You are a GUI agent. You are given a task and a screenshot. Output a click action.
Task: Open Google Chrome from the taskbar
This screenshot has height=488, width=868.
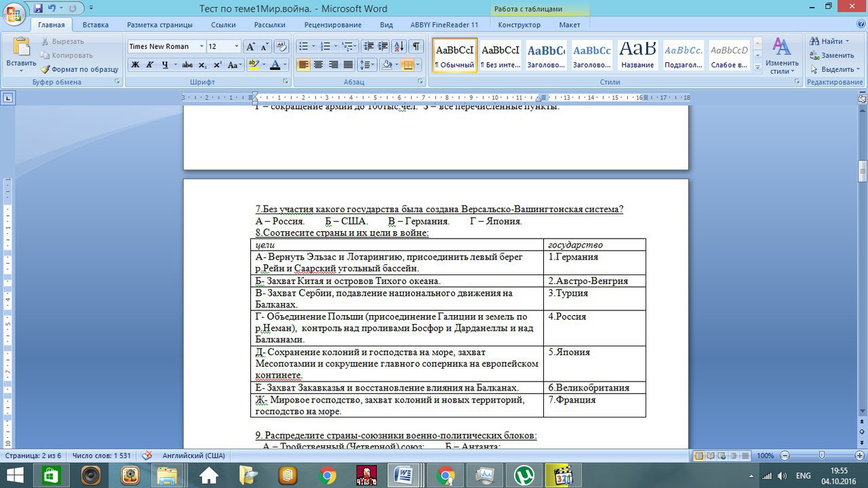pos(327,474)
